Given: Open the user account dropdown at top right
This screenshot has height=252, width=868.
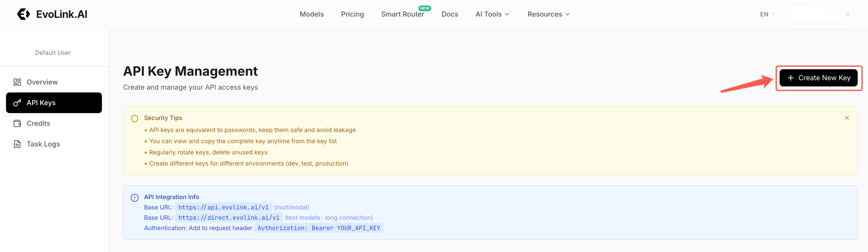Looking at the screenshot, I should pos(822,14).
